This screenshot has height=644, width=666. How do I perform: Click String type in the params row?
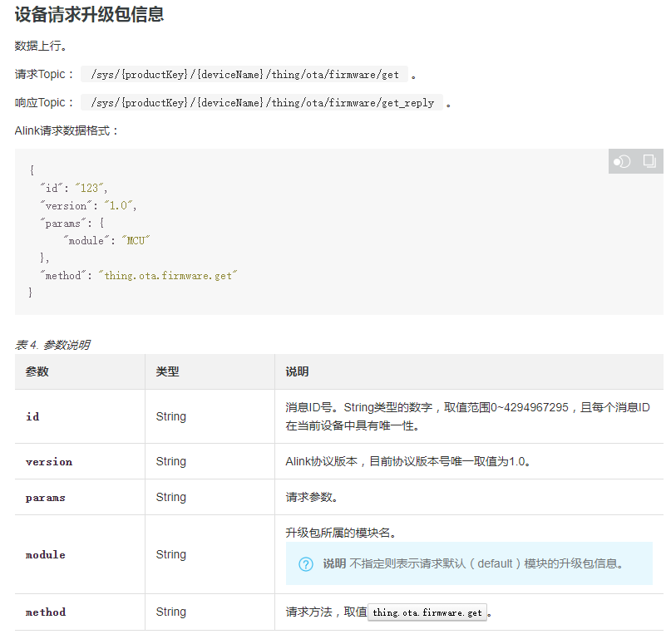[170, 497]
